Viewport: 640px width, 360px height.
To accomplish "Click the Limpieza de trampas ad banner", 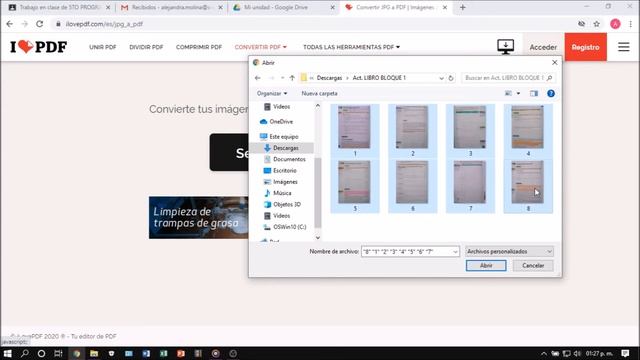I will pos(198,218).
